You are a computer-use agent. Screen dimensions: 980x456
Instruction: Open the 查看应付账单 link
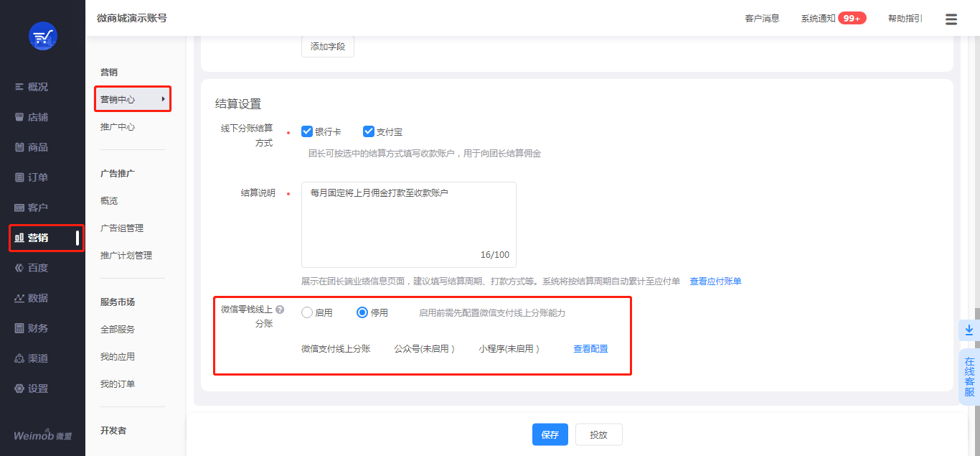pos(716,281)
